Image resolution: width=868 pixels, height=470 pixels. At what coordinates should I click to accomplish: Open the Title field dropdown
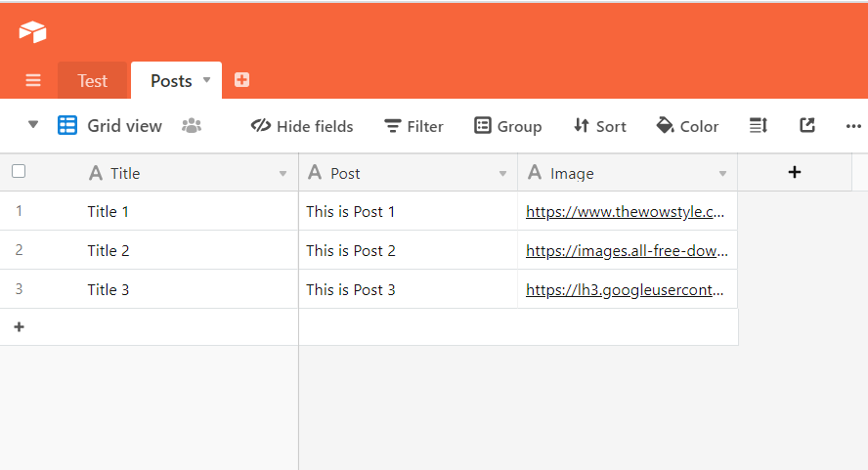pyautogui.click(x=282, y=174)
